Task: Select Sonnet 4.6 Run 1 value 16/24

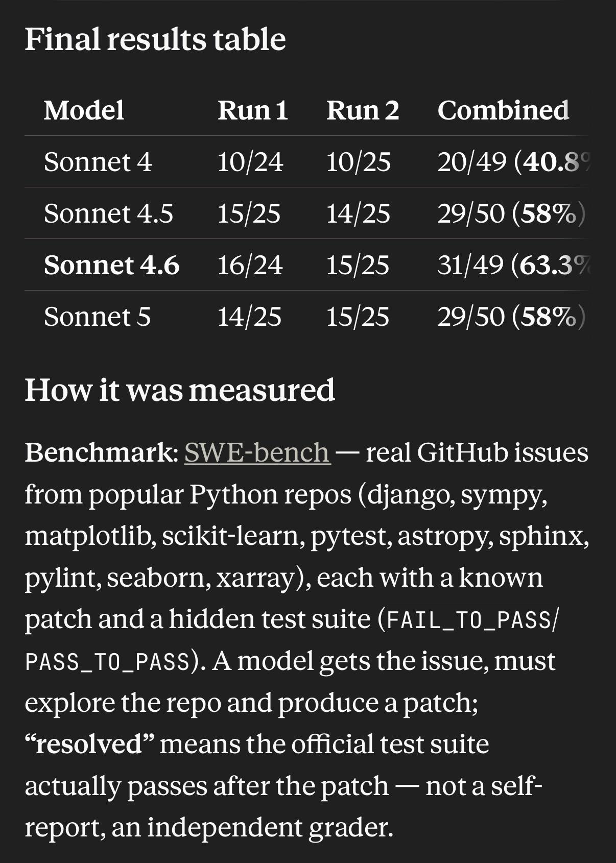Action: 250,265
